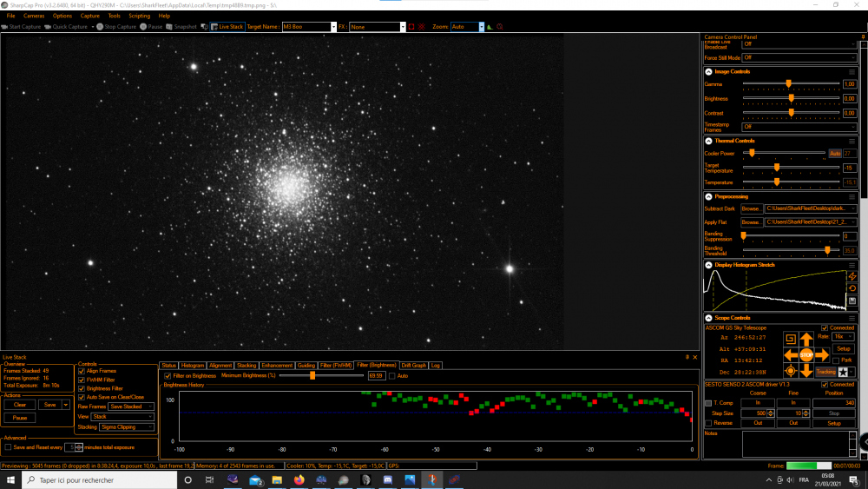This screenshot has width=868, height=489.
Task: Click the spiral search icon in Scope Controls
Action: (x=789, y=339)
